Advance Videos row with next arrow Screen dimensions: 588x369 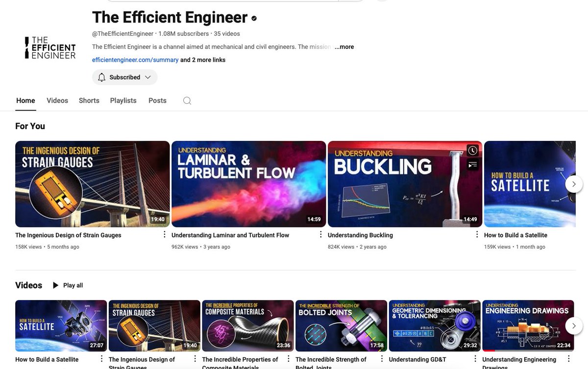point(574,325)
